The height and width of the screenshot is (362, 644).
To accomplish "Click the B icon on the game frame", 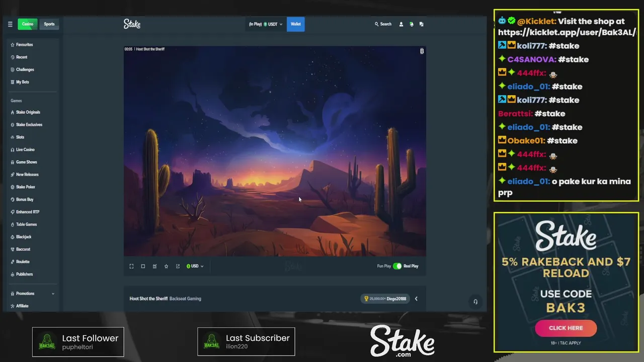I will 422,51.
